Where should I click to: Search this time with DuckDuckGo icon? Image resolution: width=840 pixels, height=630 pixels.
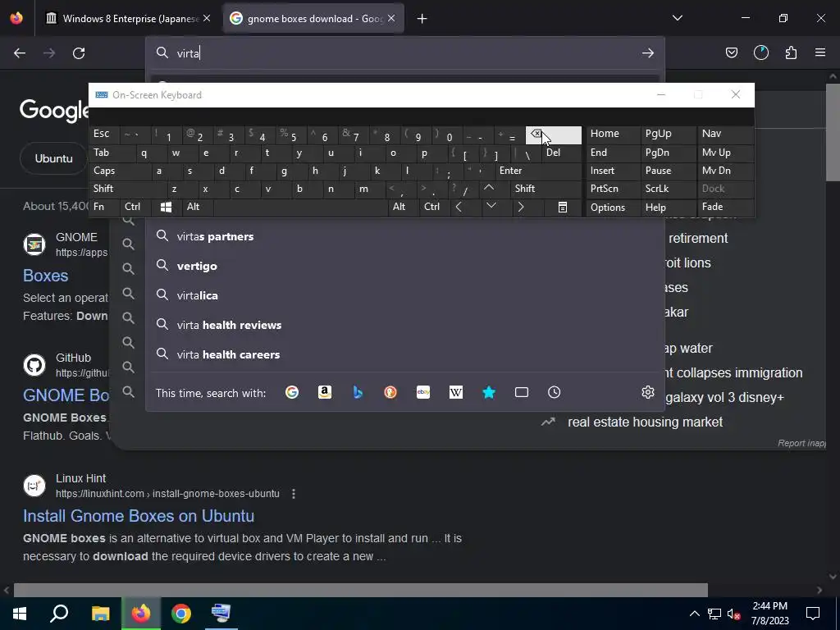coord(390,392)
